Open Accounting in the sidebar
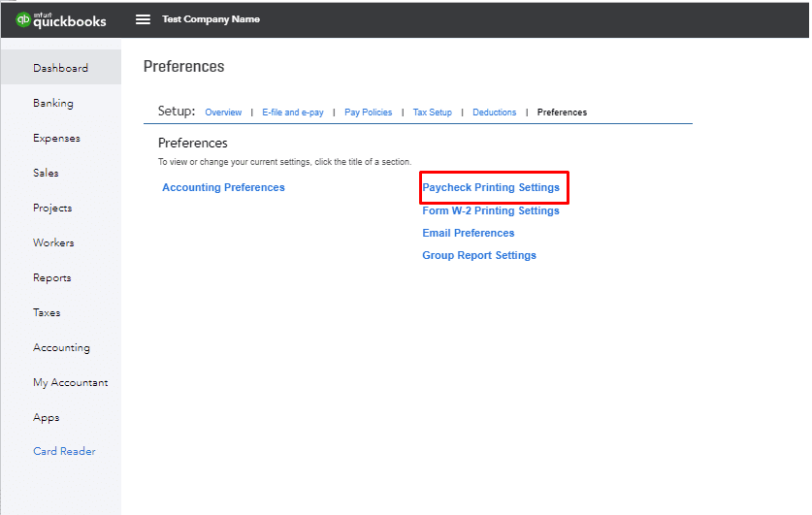The image size is (812, 515). (x=61, y=348)
